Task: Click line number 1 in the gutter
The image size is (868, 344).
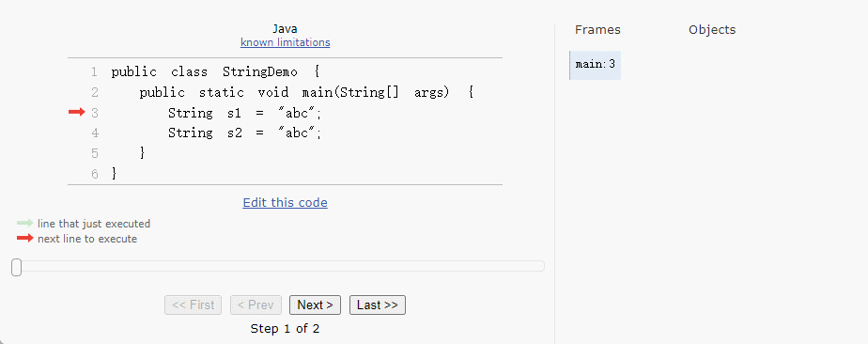Action: [x=94, y=72]
